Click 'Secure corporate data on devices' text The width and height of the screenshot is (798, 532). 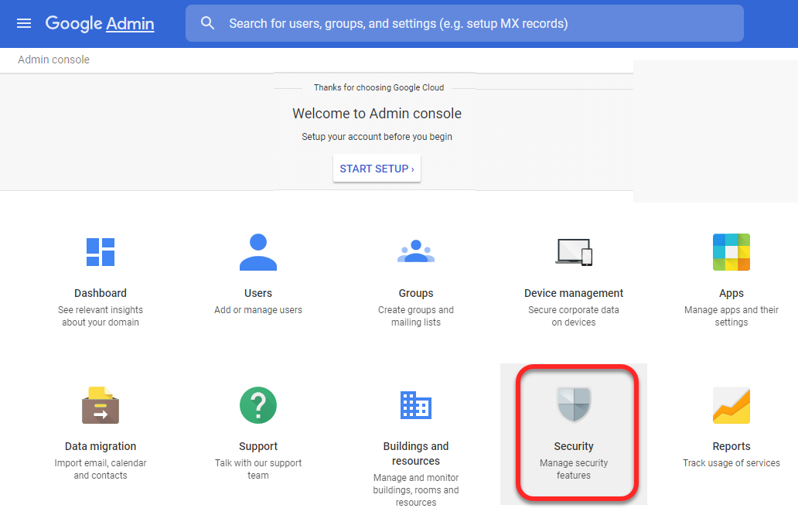574,316
